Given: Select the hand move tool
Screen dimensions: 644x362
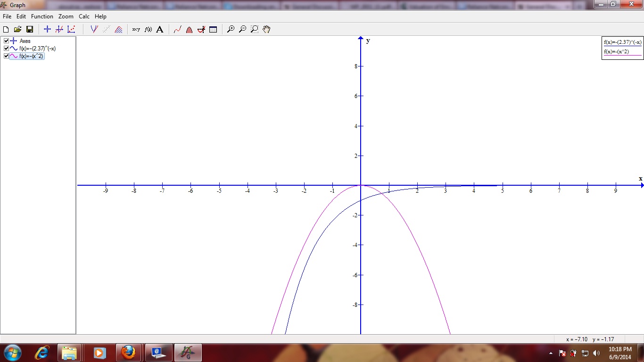Looking at the screenshot, I should click(266, 29).
